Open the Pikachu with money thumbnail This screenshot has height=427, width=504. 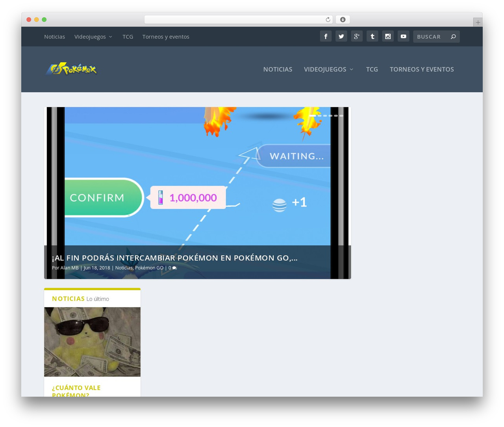92,342
